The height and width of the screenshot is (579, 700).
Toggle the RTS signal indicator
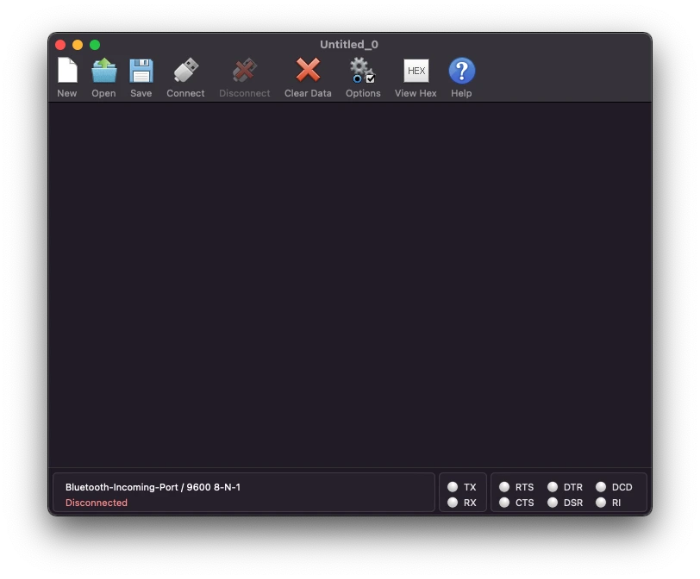[x=504, y=487]
